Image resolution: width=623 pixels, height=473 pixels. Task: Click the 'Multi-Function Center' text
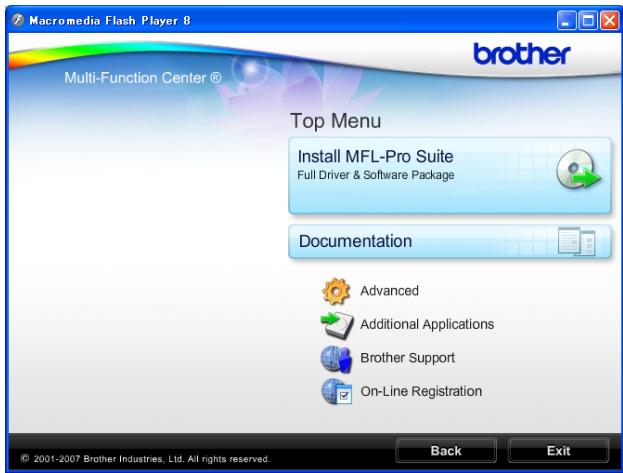point(143,78)
